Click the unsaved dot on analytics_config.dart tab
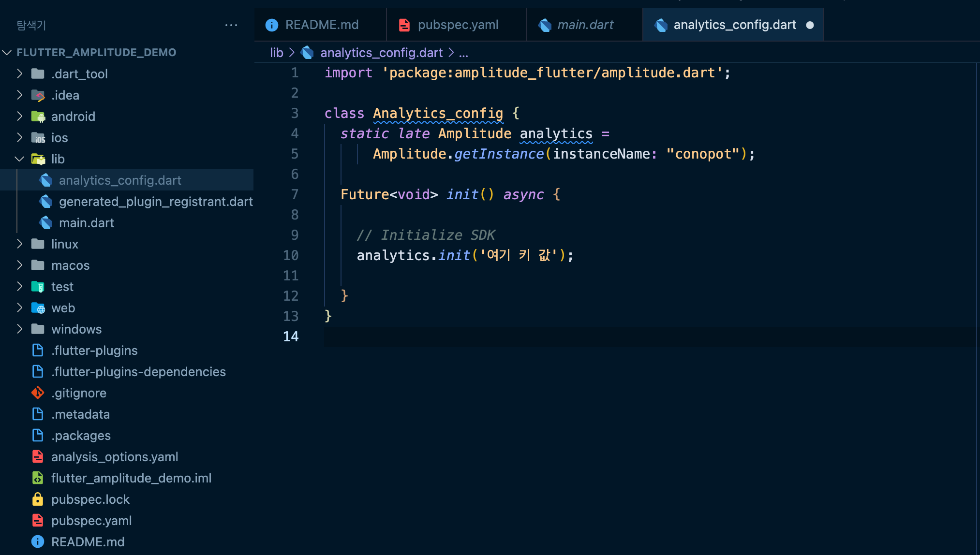The height and width of the screenshot is (555, 980). pos(810,25)
